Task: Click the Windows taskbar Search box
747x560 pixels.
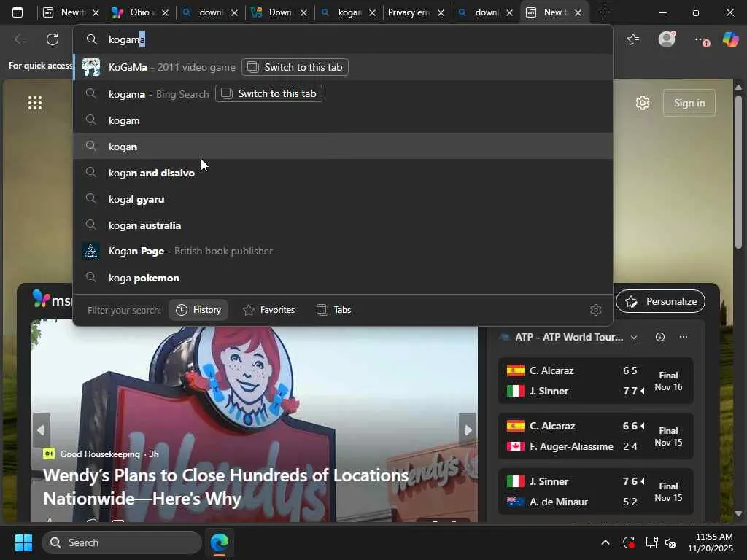Action: [122, 542]
